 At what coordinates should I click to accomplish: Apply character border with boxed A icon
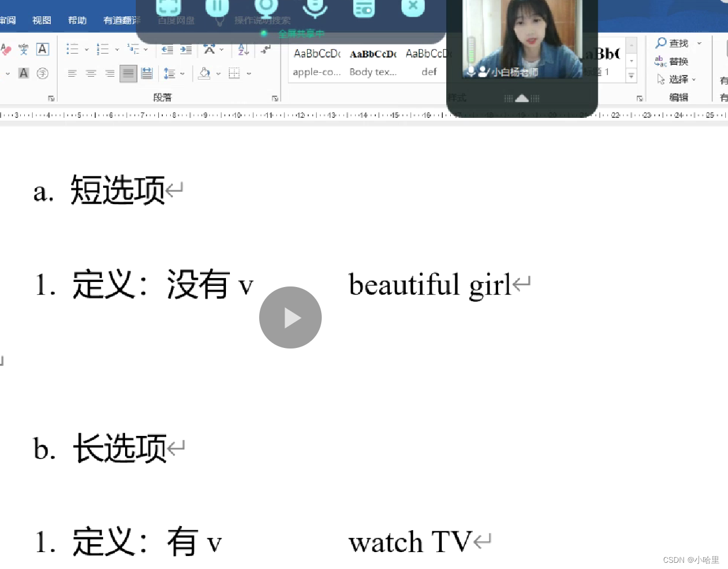(42, 49)
